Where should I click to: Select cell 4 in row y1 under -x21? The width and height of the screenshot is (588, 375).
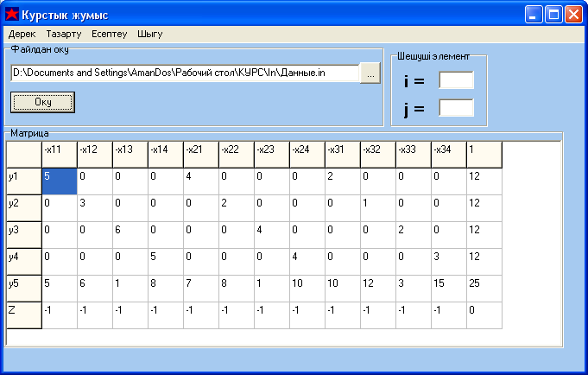[x=201, y=181]
